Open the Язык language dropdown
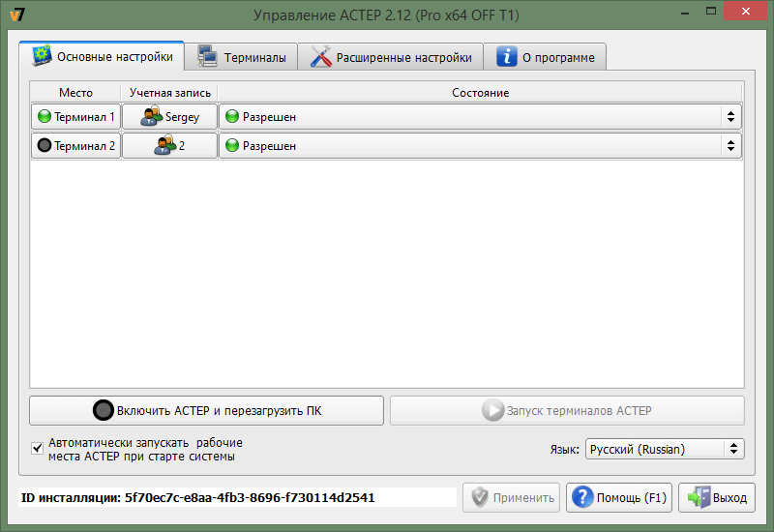774x532 pixels. point(665,449)
